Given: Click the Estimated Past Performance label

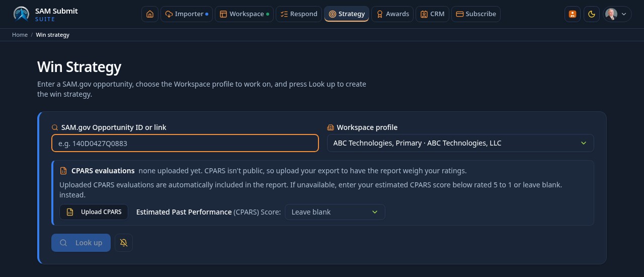Looking at the screenshot, I should click(184, 212).
